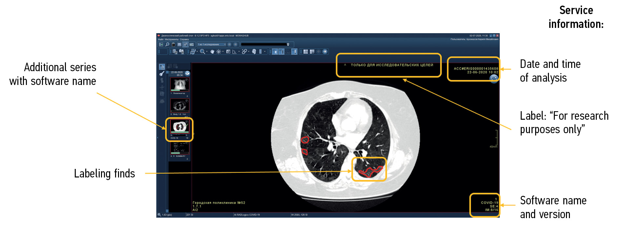Select the pan hand tool
This screenshot has height=226, width=644.
click(x=212, y=52)
